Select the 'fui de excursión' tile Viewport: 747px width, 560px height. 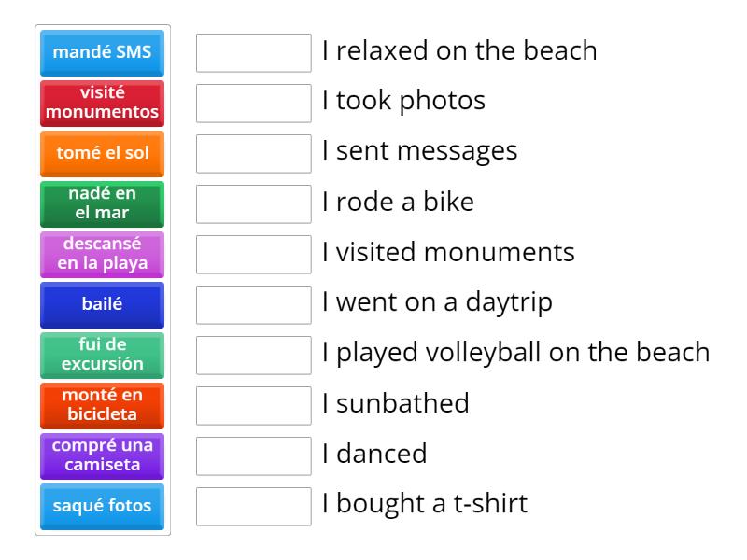coord(103,355)
